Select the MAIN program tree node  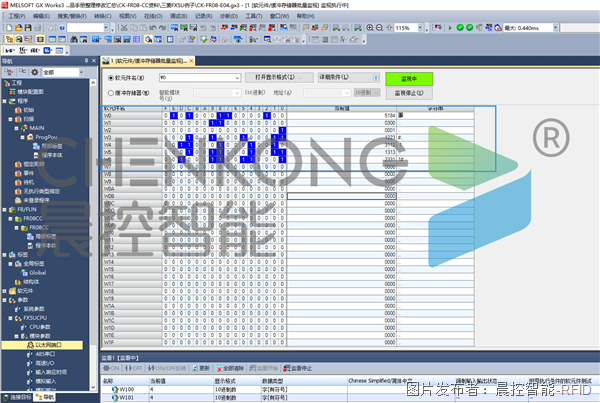click(36, 128)
